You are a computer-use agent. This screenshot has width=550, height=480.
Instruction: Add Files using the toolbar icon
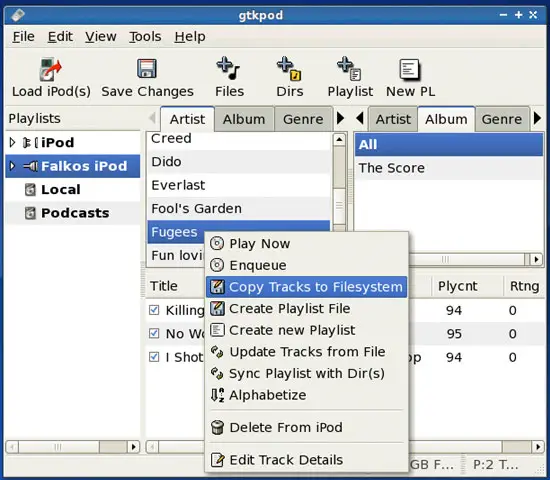(228, 68)
